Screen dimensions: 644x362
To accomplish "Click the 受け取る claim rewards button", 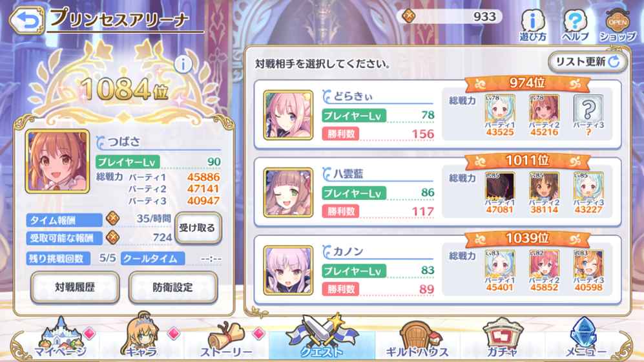I will pyautogui.click(x=198, y=228).
